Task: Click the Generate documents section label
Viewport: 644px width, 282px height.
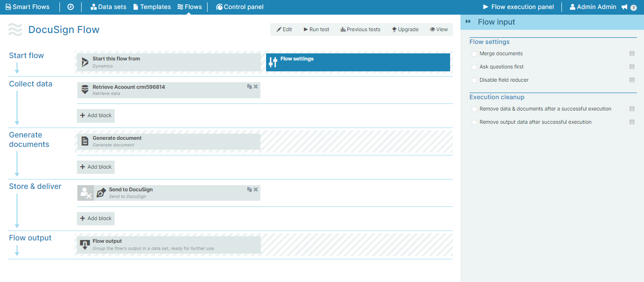Action: (29, 140)
